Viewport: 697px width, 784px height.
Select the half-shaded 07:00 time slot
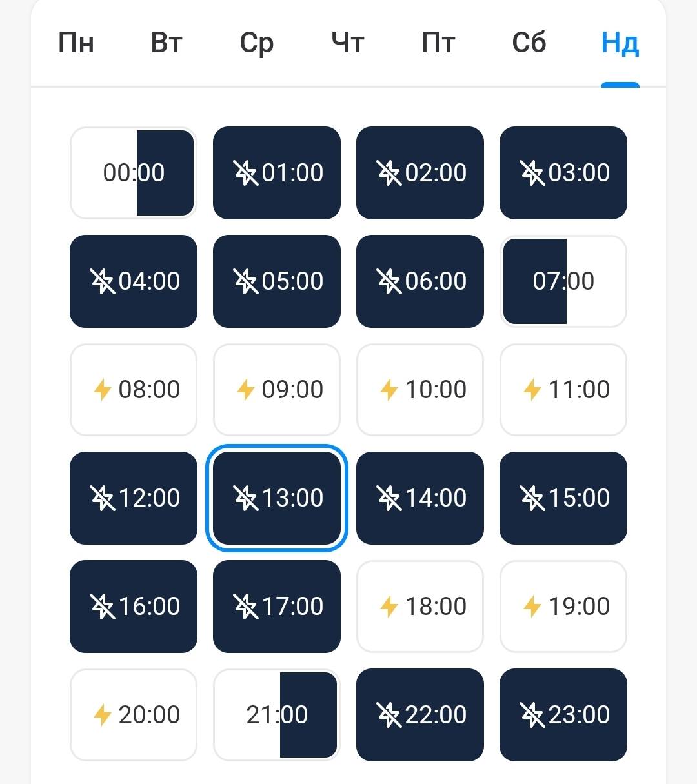pyautogui.click(x=563, y=281)
